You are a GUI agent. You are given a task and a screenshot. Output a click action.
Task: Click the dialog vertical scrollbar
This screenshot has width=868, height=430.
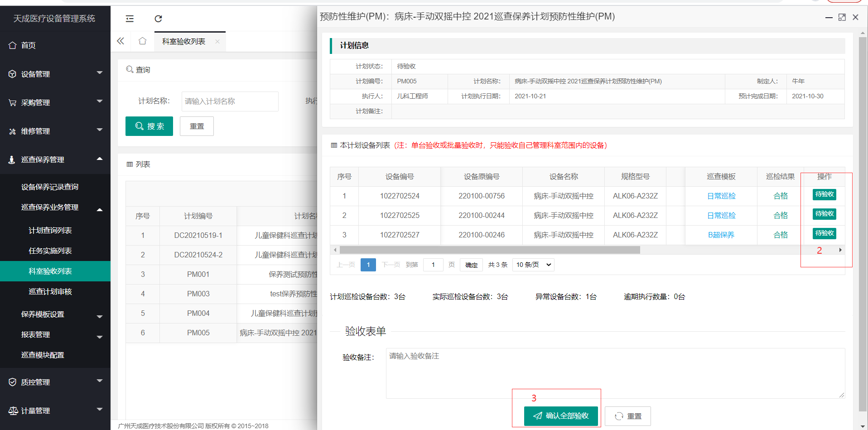pyautogui.click(x=863, y=224)
